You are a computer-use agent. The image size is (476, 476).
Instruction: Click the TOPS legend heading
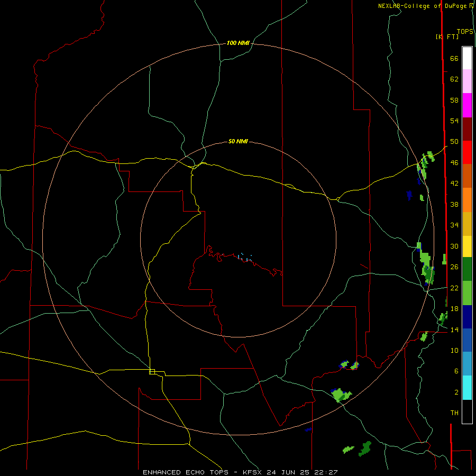coord(465,32)
